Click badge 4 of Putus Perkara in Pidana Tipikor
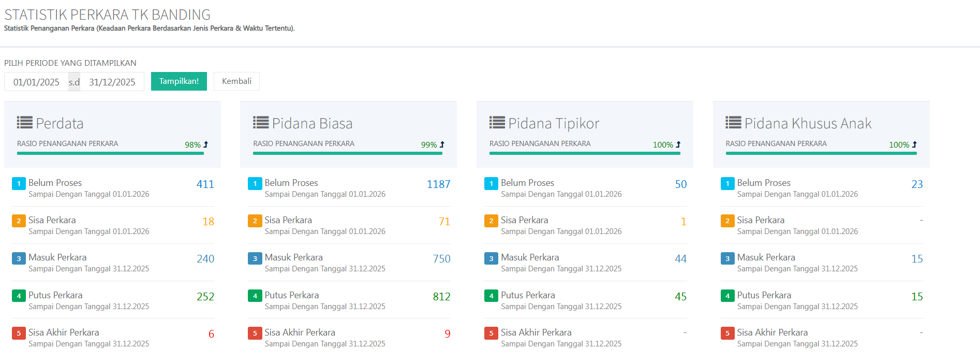The height and width of the screenshot is (363, 980). (491, 296)
